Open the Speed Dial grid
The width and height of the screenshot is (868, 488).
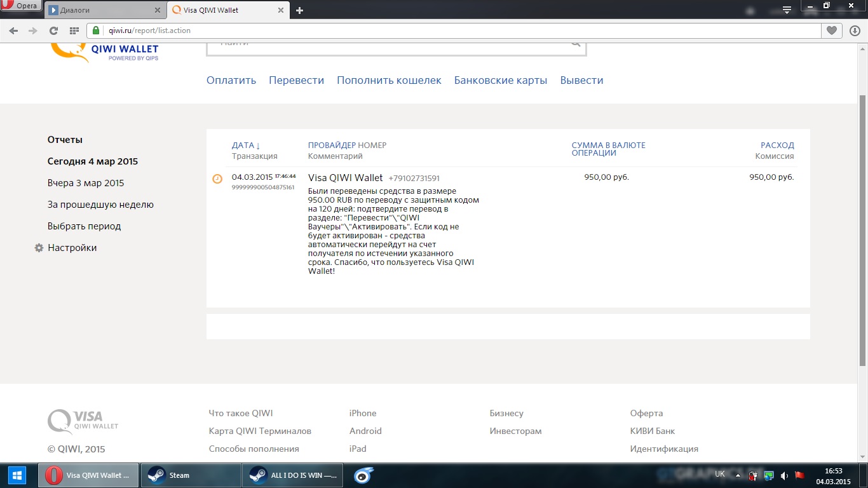click(74, 30)
